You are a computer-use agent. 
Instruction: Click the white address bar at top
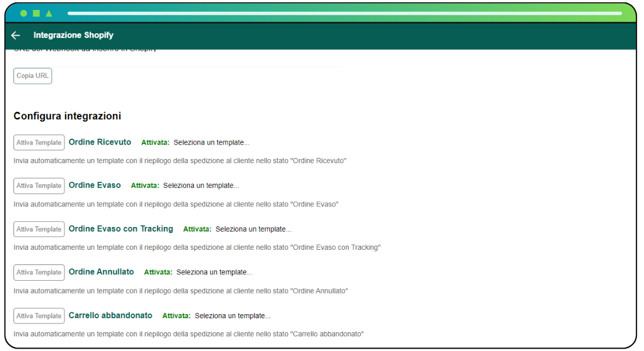point(345,13)
